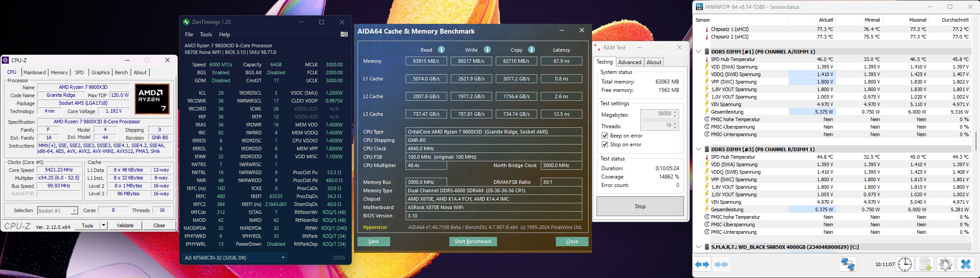
Task: Open ZenTimings File menu
Action: (189, 34)
